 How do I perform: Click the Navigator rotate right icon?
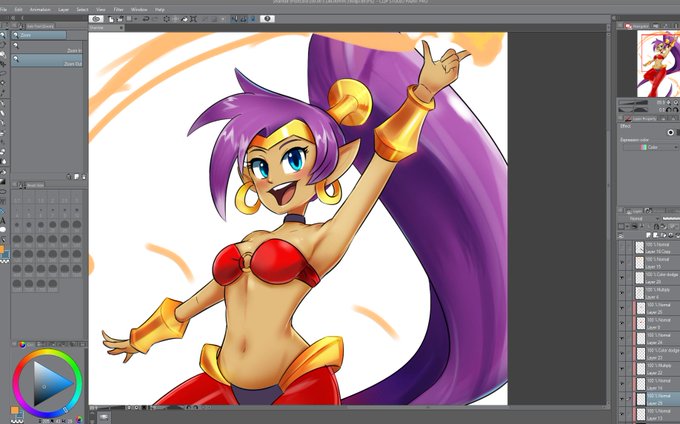click(x=676, y=110)
